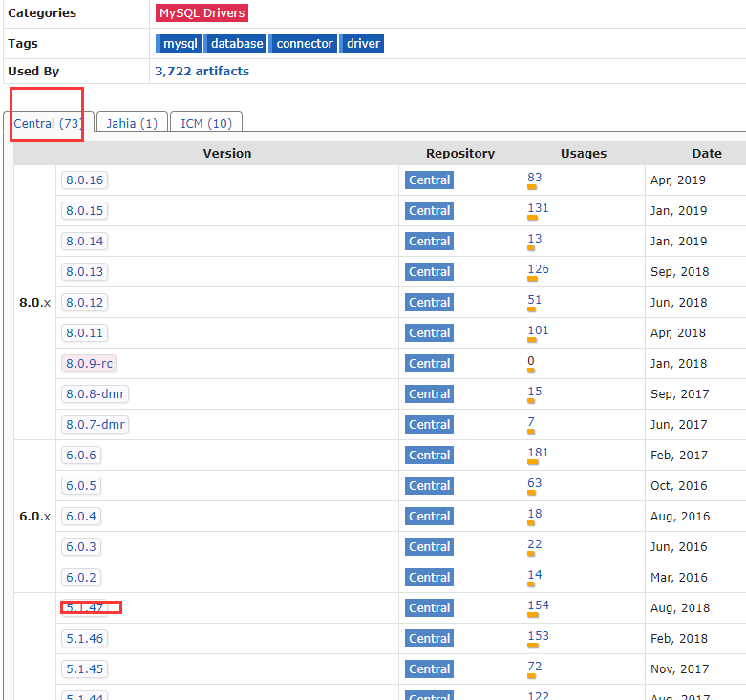The image size is (746, 700).
Task: View the 181 usages of 6.0.6
Action: coord(538,453)
